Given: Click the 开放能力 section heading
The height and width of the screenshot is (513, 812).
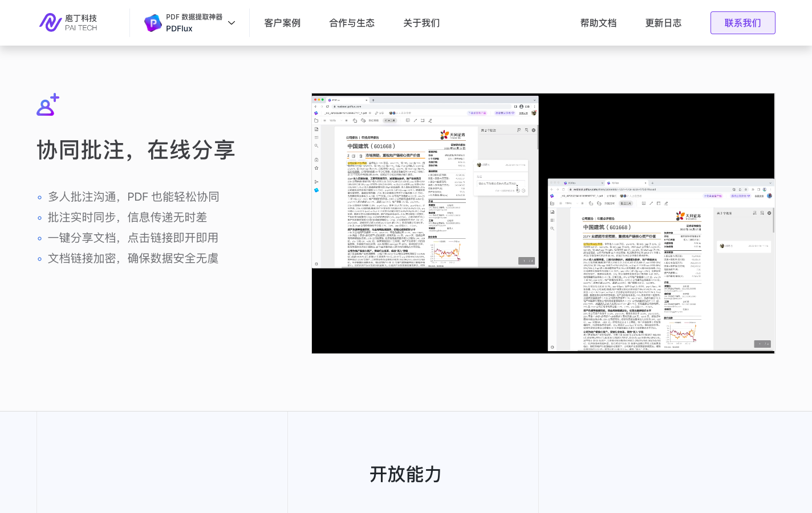Looking at the screenshot, I should pos(405,474).
